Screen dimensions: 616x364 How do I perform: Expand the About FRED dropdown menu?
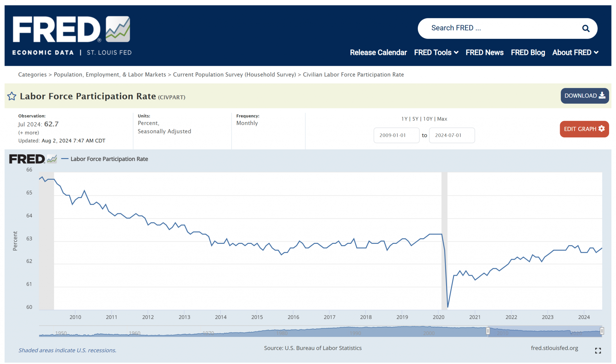coord(575,53)
